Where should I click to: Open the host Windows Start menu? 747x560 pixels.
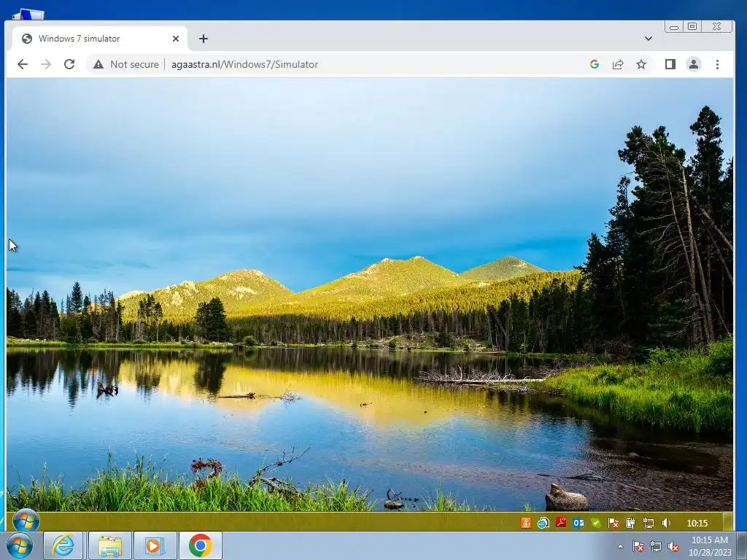point(20,545)
